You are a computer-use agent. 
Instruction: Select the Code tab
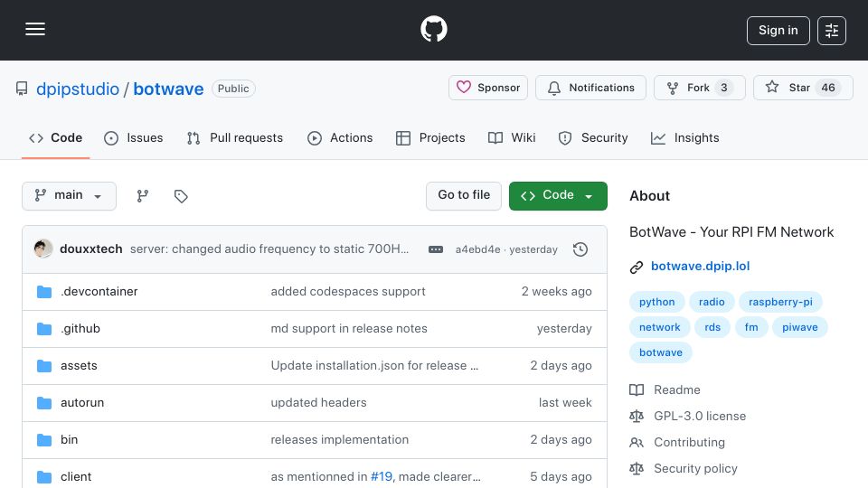point(56,137)
